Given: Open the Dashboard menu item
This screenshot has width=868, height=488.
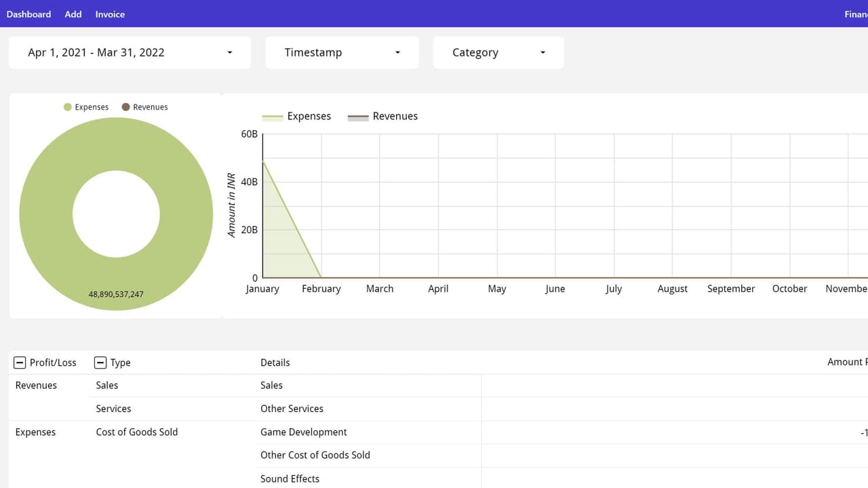Looking at the screenshot, I should point(28,14).
